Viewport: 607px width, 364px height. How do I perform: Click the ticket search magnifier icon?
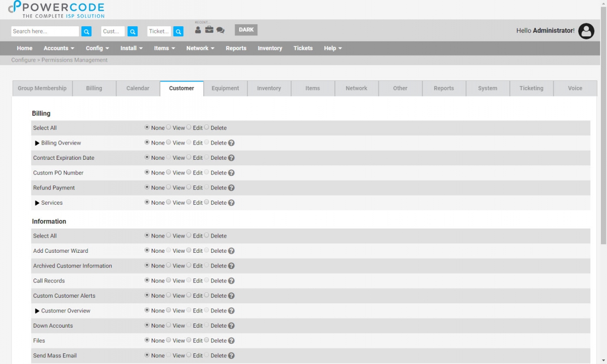(x=178, y=31)
